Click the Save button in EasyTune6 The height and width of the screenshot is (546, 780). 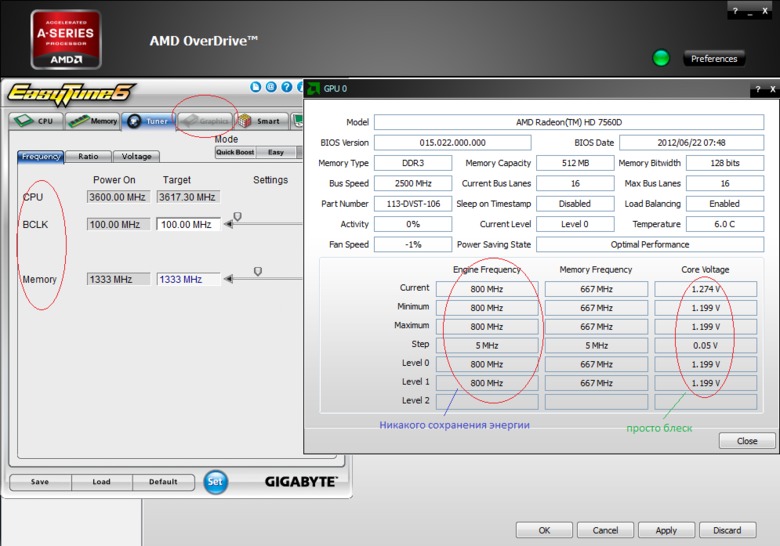[40, 482]
